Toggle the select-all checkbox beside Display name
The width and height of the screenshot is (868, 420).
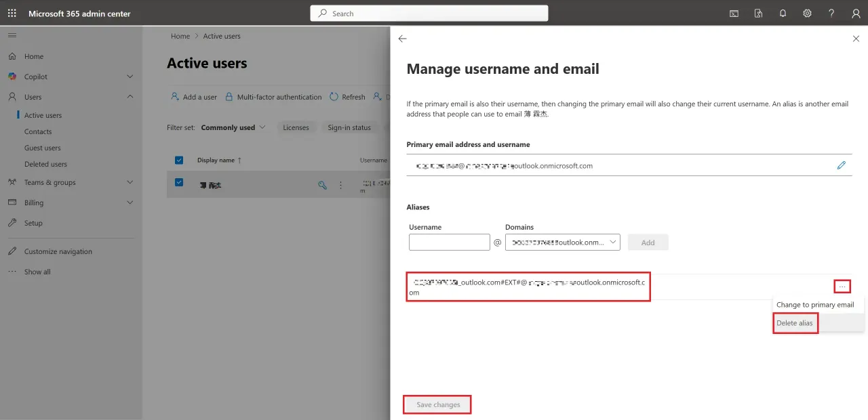tap(179, 161)
